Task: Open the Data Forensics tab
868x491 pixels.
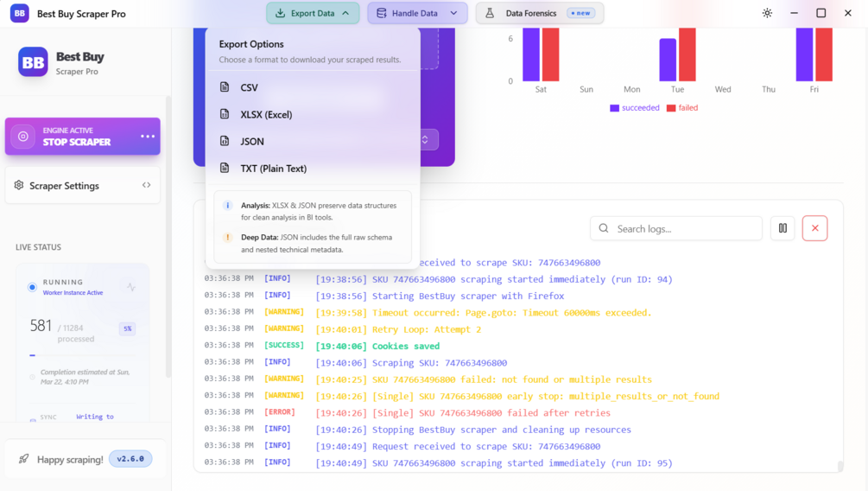Action: 540,13
